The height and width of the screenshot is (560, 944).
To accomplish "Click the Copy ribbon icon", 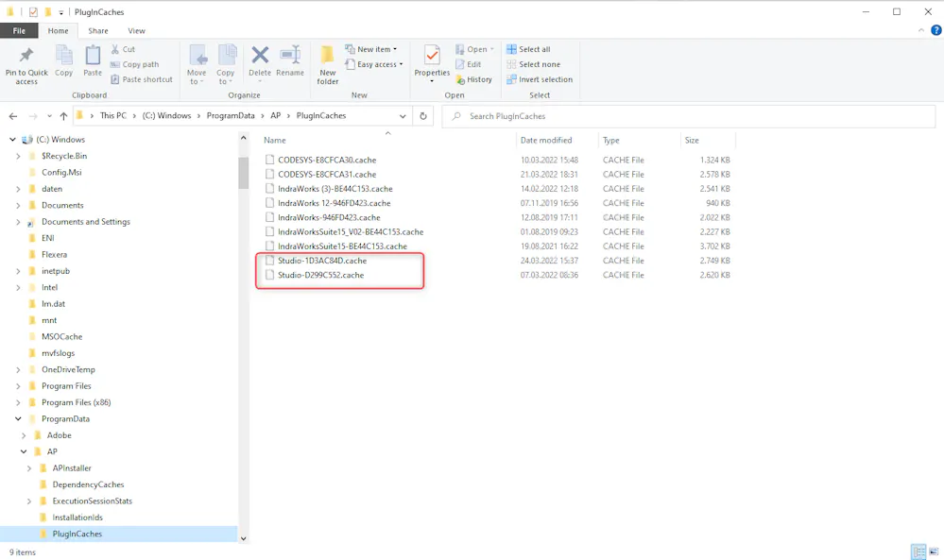I will 64,56.
